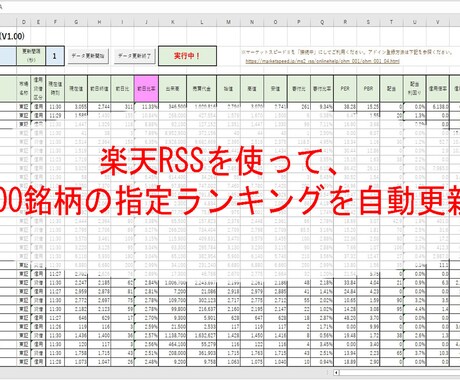Click the cell showing 2.70%

146,318
